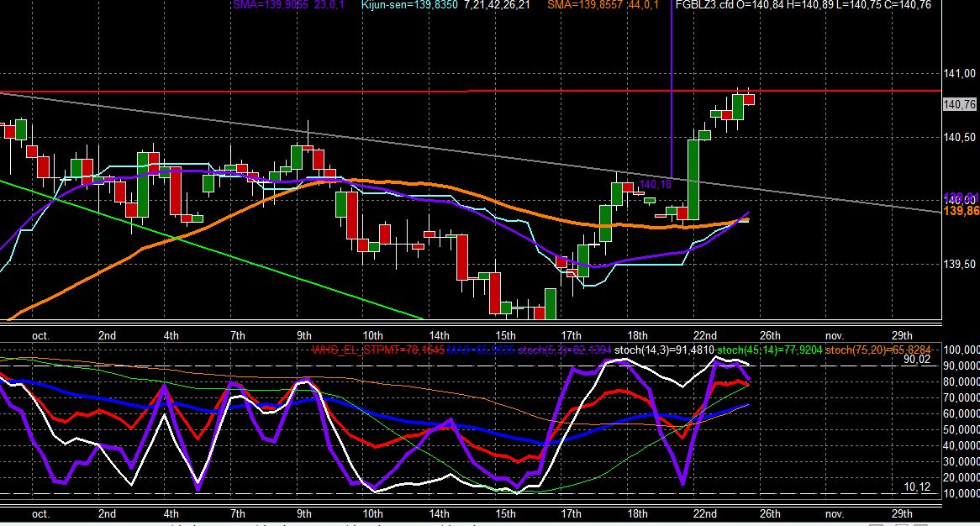Click the 30,000 oscillator scale label
The width and height of the screenshot is (980, 526).
pos(962,461)
